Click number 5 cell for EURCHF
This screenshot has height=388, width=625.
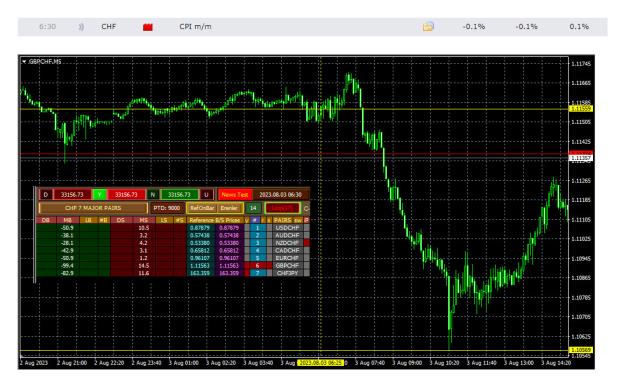click(x=257, y=258)
